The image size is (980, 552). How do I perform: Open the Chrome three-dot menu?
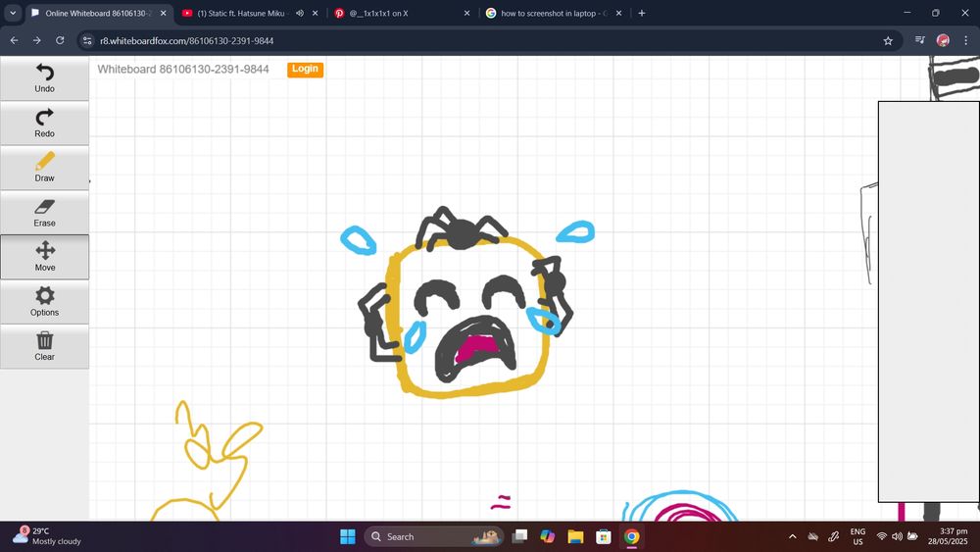[x=965, y=40]
